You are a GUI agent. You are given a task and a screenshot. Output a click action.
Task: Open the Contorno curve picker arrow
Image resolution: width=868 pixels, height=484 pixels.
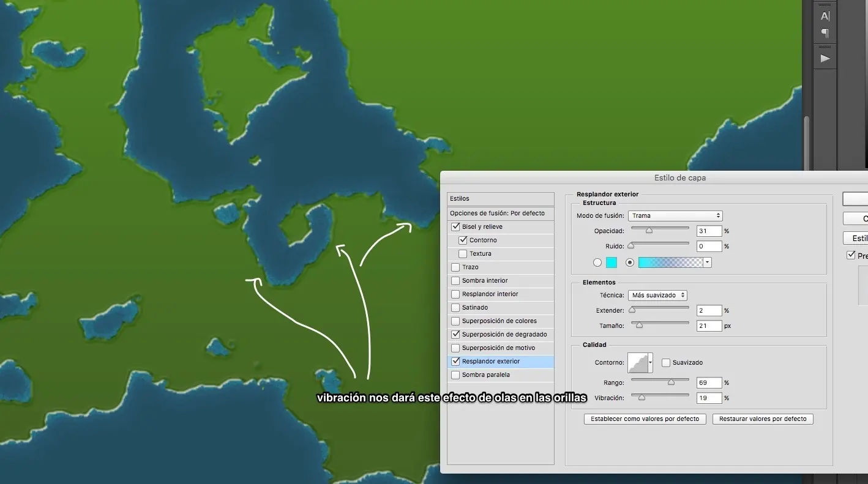pos(650,362)
